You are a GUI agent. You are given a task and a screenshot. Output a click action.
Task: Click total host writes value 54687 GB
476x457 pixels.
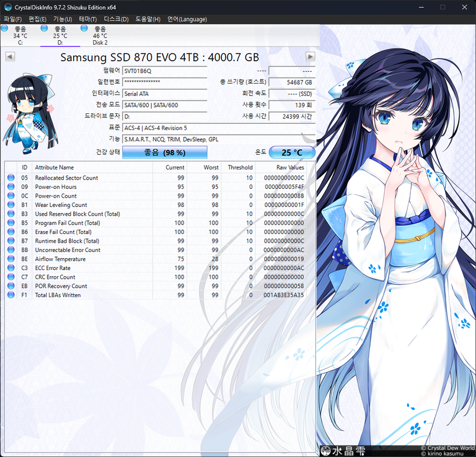[292, 82]
